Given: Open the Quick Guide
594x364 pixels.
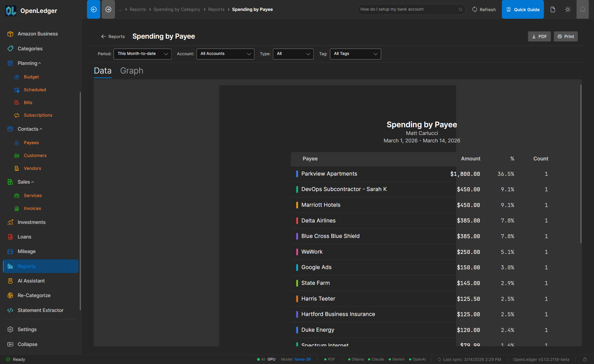Looking at the screenshot, I should 523,9.
